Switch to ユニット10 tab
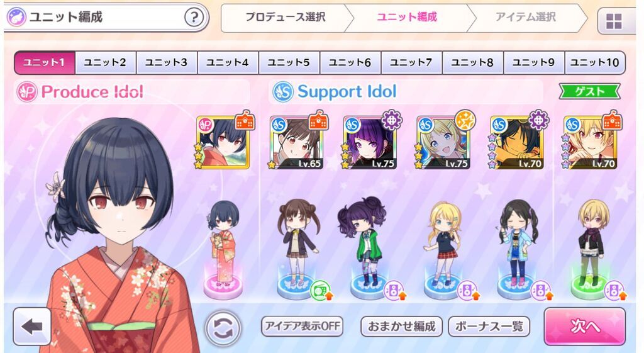This screenshot has width=644, height=353. 595,62
